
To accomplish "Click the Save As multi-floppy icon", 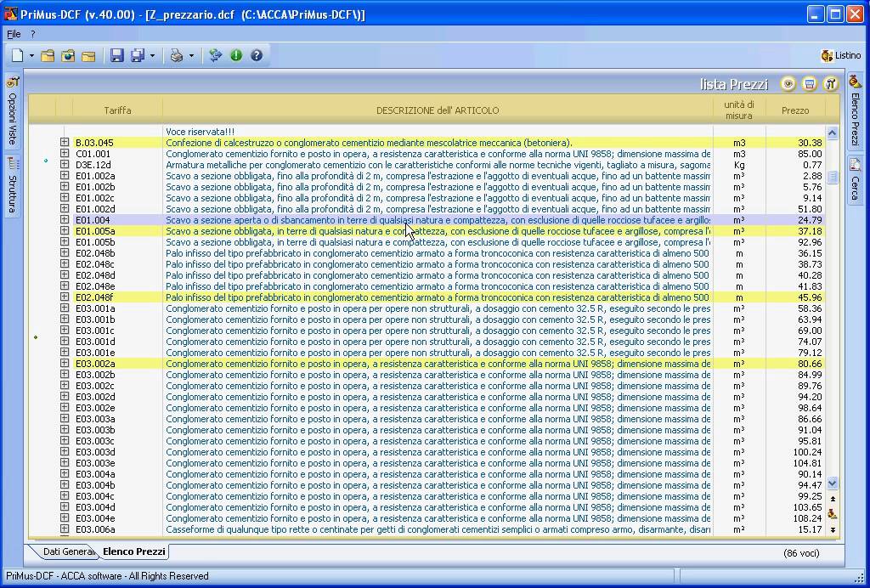I will (138, 55).
